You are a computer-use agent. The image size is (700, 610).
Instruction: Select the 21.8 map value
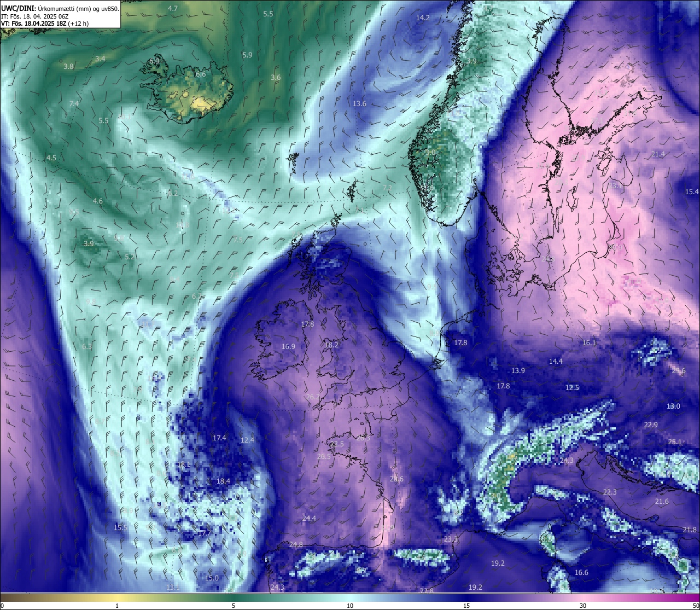[x=690, y=530]
